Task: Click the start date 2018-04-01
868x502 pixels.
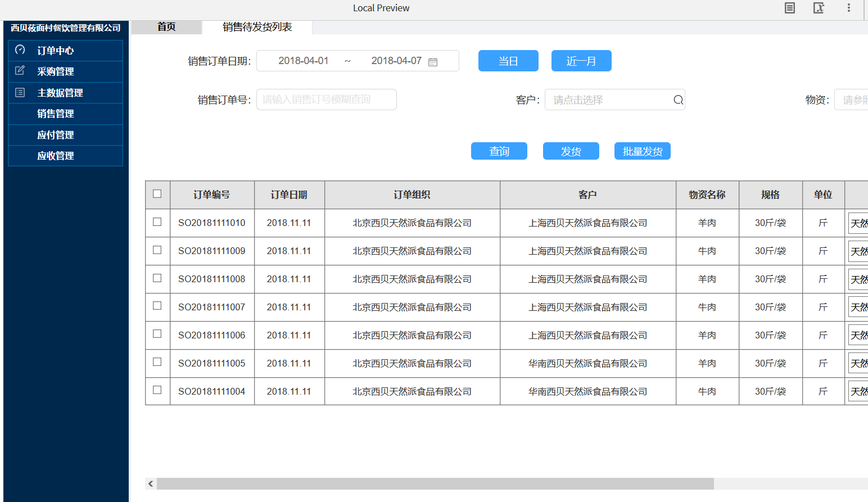Action: (x=304, y=61)
